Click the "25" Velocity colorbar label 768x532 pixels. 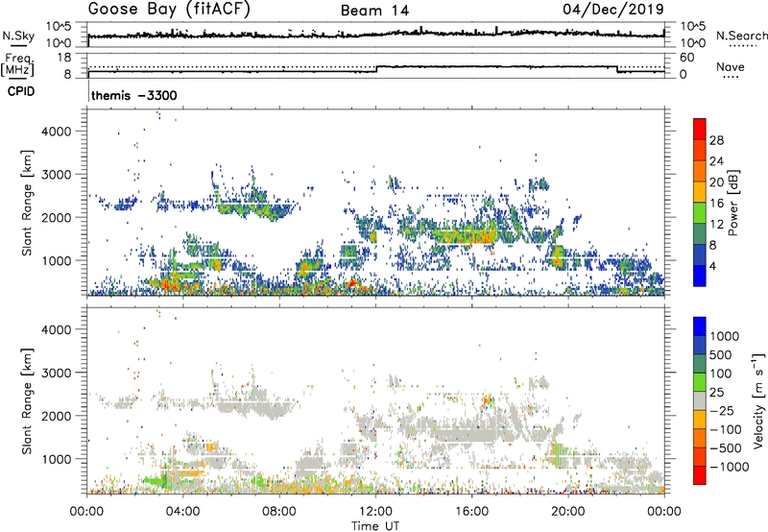[716, 392]
